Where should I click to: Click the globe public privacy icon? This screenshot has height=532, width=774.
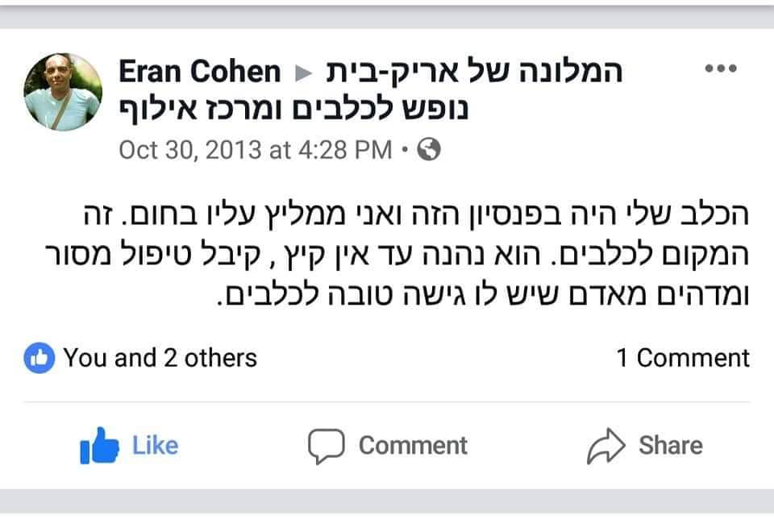point(430,150)
